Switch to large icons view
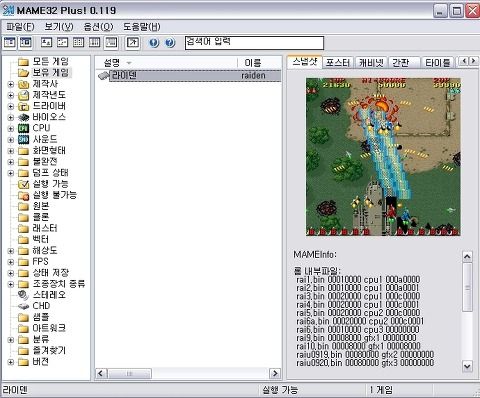Image resolution: width=480 pixels, height=398 pixels. pos(46,42)
